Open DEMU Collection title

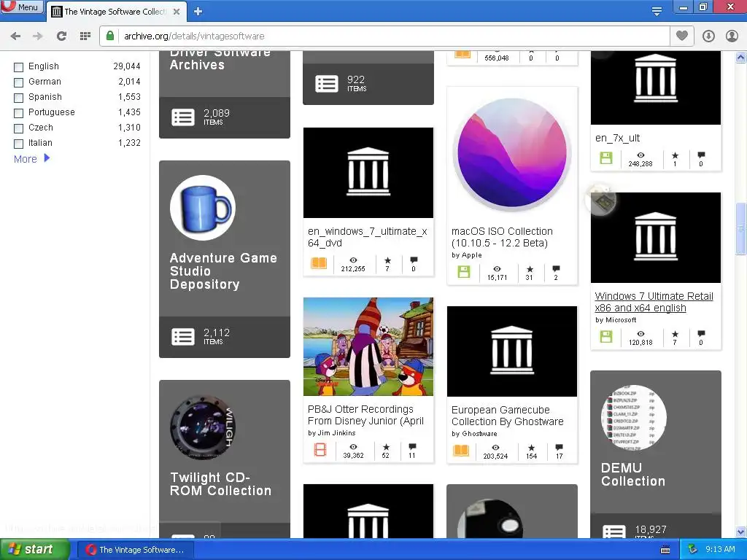(x=633, y=474)
